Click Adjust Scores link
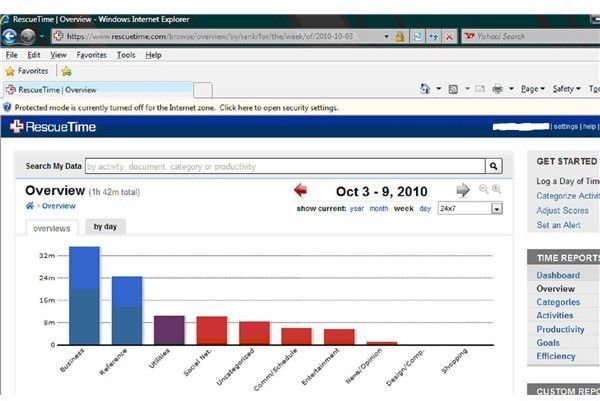 point(562,210)
